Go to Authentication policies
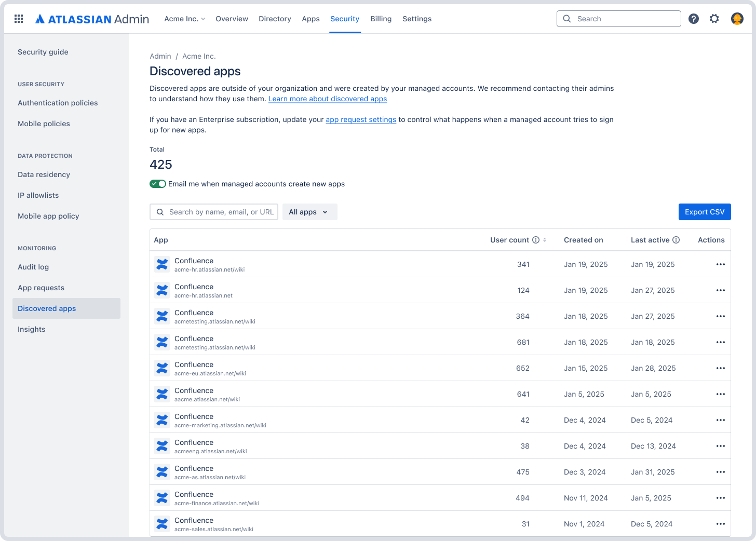The image size is (756, 541). (x=58, y=103)
